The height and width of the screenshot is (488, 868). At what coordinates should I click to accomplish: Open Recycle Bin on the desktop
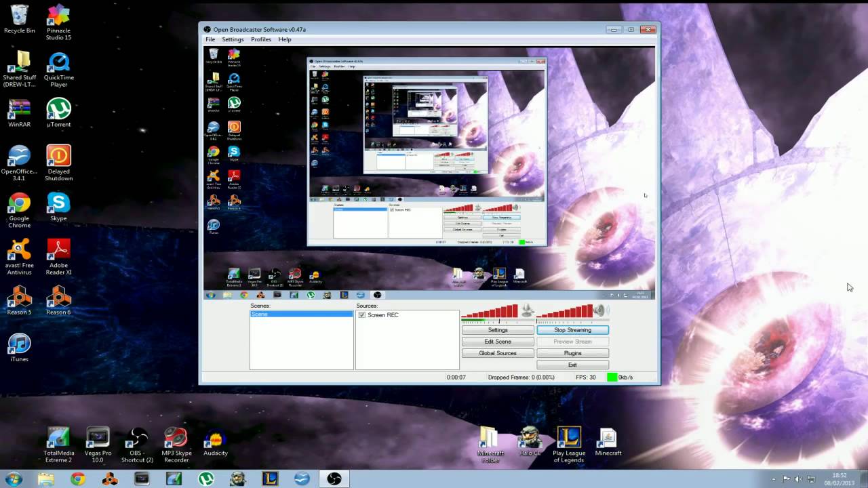tap(20, 18)
